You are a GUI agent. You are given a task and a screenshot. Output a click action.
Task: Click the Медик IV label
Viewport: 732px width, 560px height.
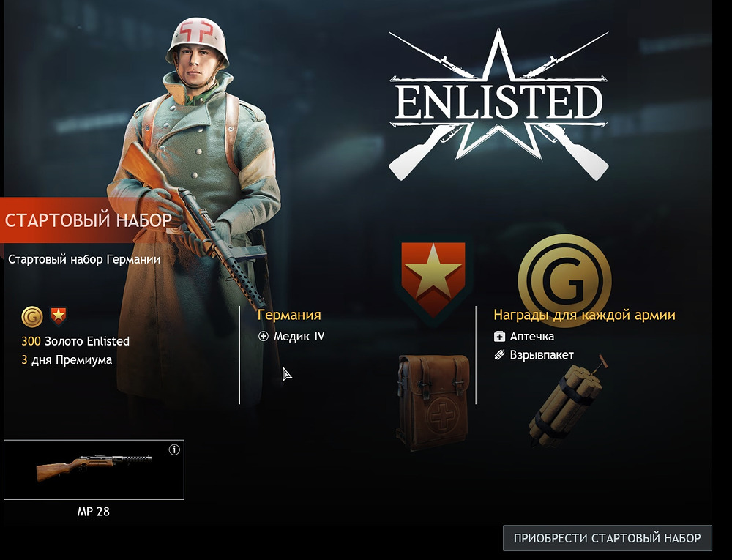click(299, 337)
